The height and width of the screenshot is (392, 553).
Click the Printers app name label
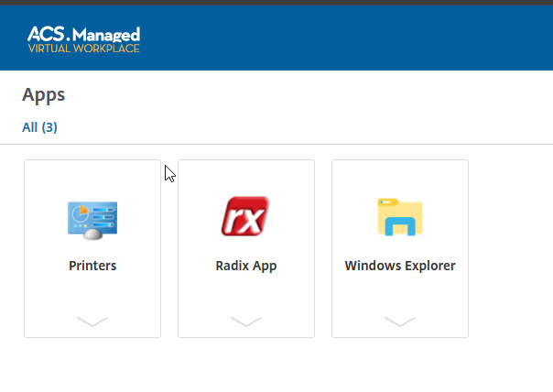pos(92,267)
